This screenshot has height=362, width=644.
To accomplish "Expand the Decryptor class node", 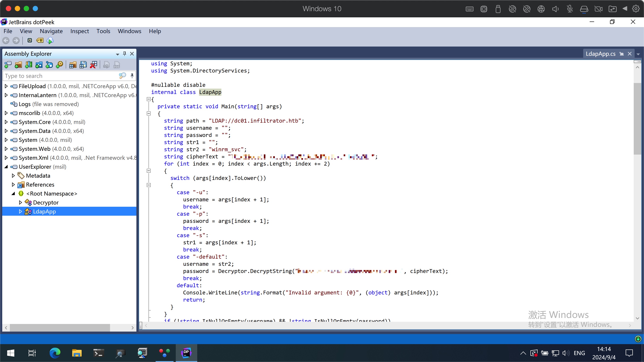I will (21, 202).
